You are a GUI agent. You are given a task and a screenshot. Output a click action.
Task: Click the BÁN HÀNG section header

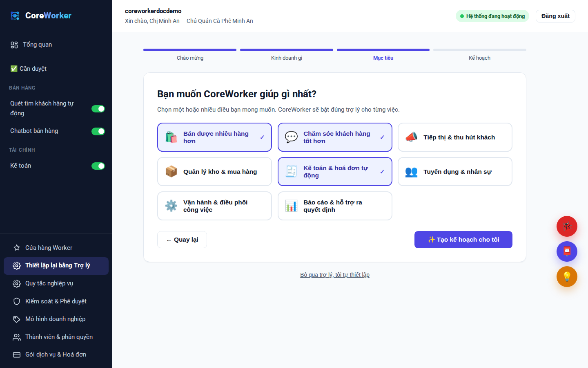22,88
